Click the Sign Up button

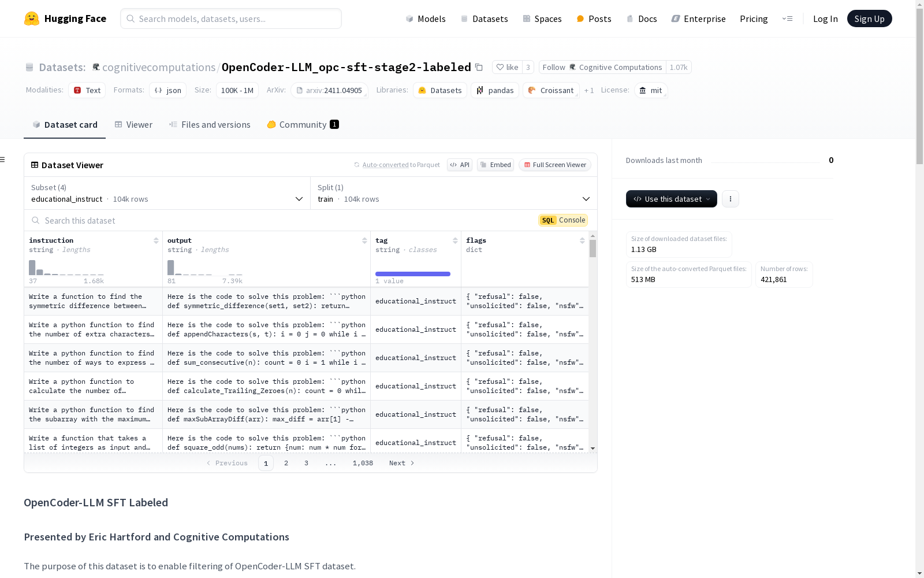(870, 18)
